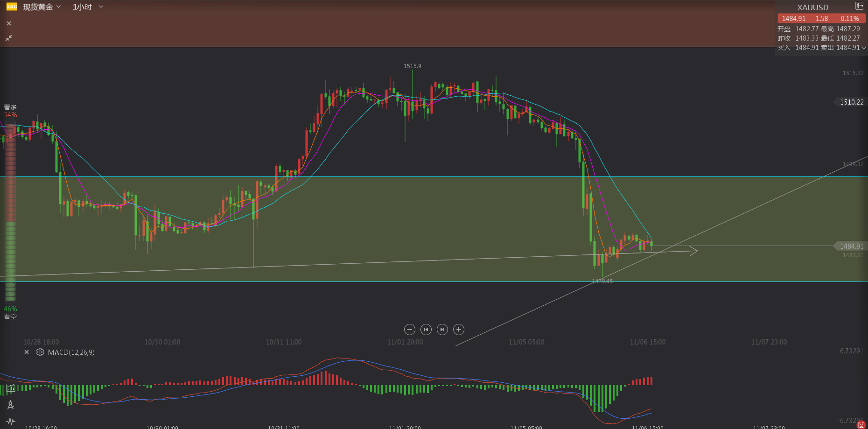This screenshot has height=429, width=868.
Task: Remove the MACD indicator with its X
Action: click(x=27, y=352)
